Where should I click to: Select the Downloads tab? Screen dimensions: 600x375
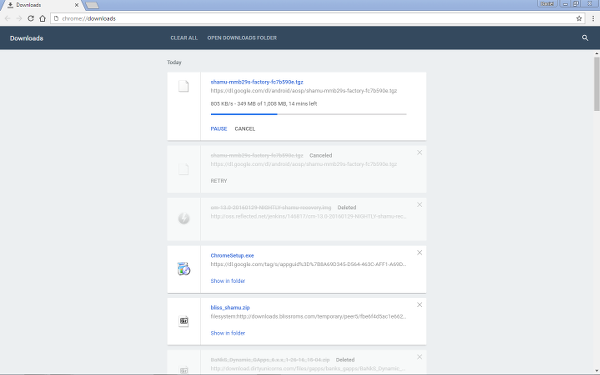[41, 5]
